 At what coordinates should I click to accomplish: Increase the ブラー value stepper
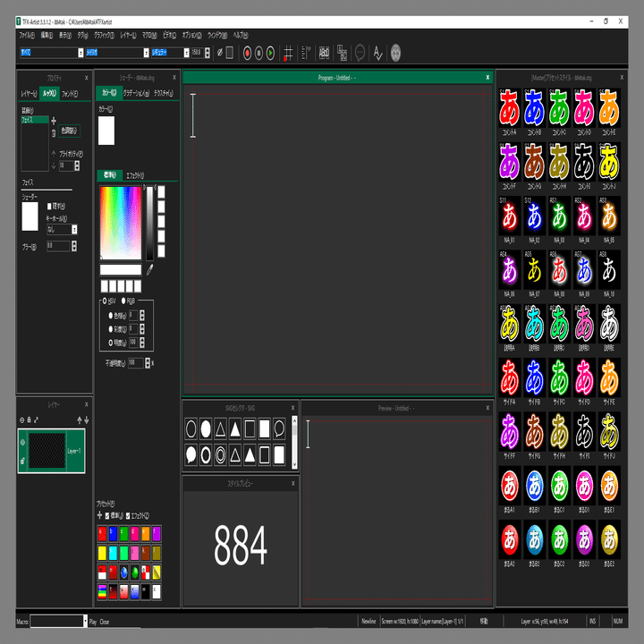[x=74, y=243]
